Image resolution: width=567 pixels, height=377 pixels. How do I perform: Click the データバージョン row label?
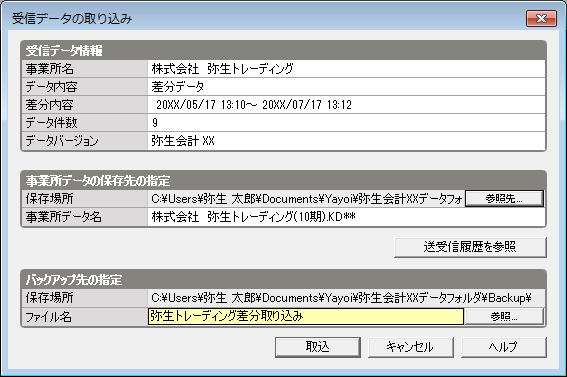click(61, 141)
